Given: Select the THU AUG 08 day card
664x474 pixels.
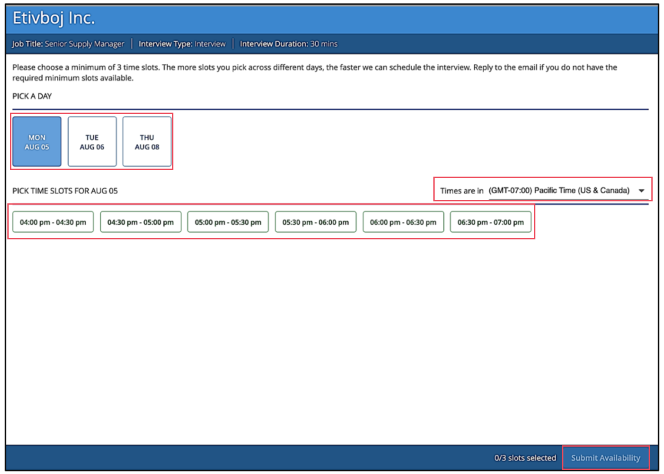Looking at the screenshot, I should (x=147, y=141).
